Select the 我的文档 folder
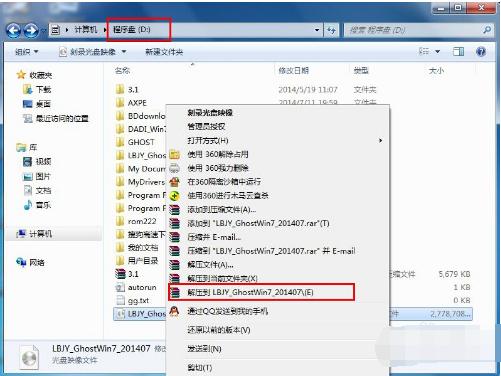501x376 pixels. 137,247
